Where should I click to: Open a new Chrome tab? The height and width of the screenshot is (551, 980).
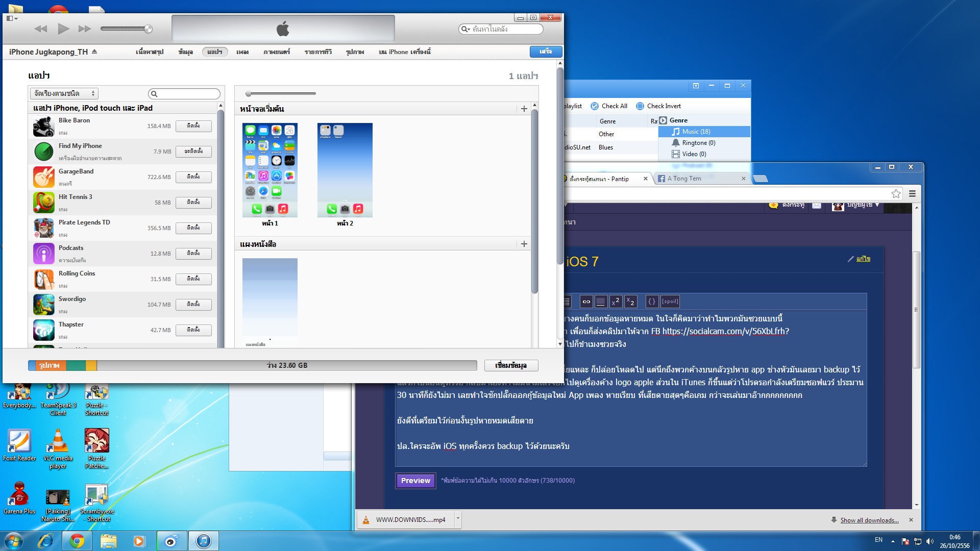coord(761,179)
